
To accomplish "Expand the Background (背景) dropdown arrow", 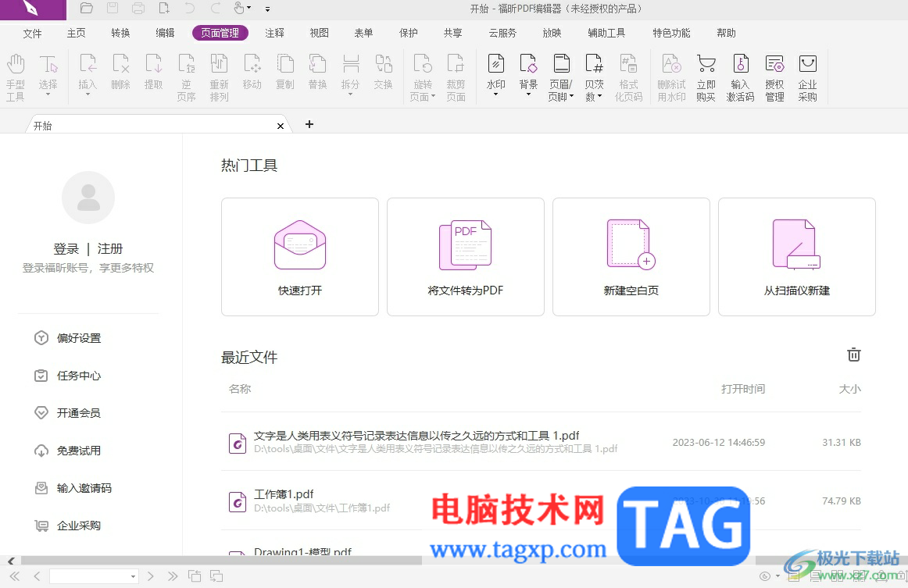I will click(528, 94).
